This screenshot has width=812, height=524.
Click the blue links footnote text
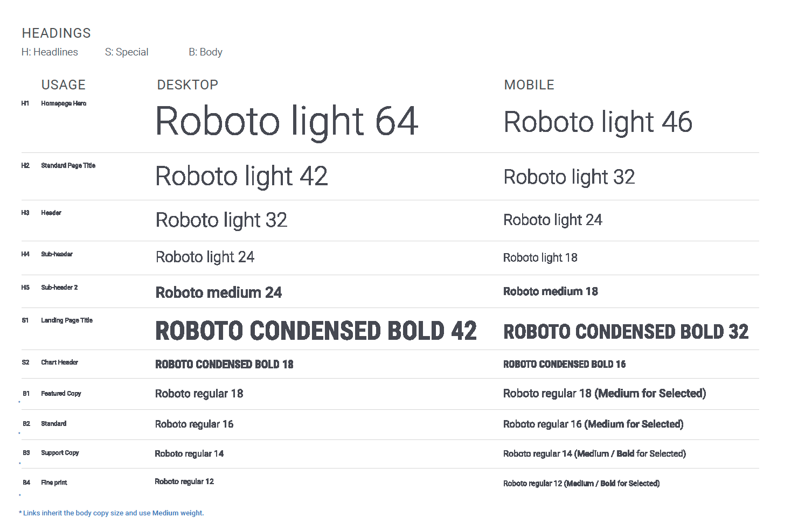112,513
